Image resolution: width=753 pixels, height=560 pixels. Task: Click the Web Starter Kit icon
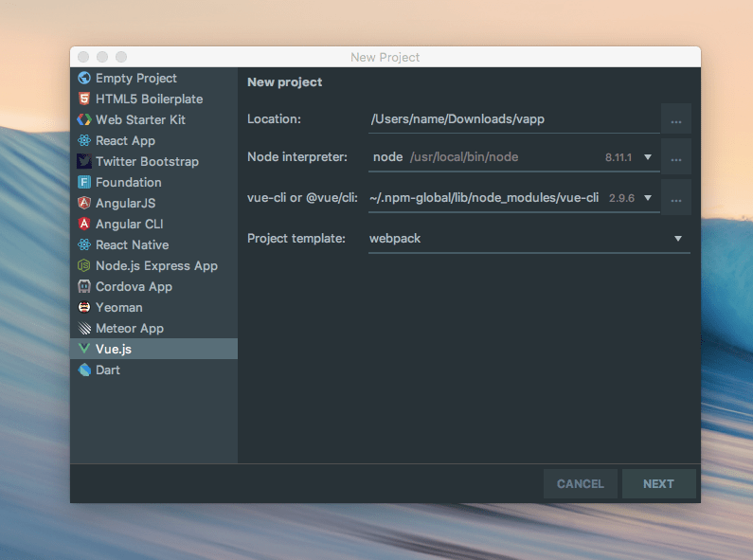click(84, 119)
